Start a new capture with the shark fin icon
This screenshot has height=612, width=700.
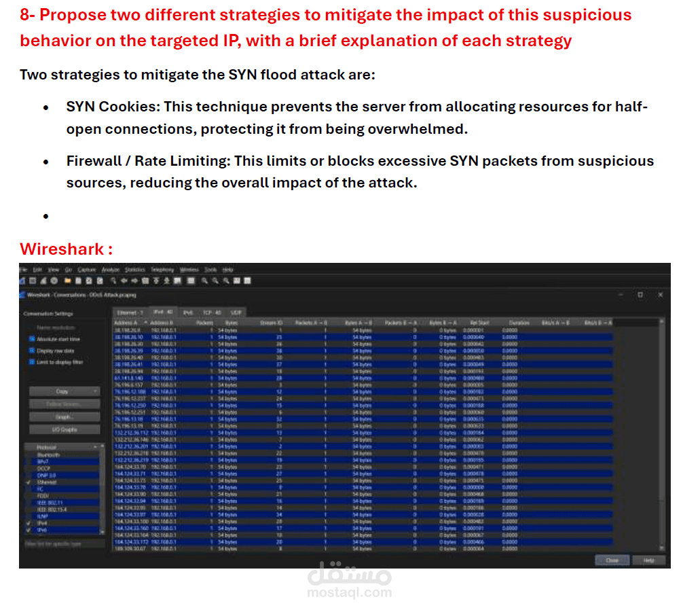click(22, 281)
